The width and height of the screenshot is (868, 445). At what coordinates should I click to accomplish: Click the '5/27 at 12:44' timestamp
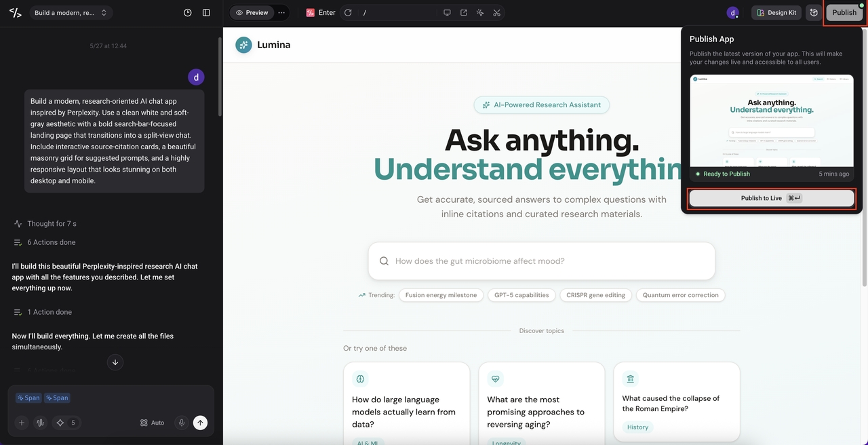pyautogui.click(x=108, y=46)
